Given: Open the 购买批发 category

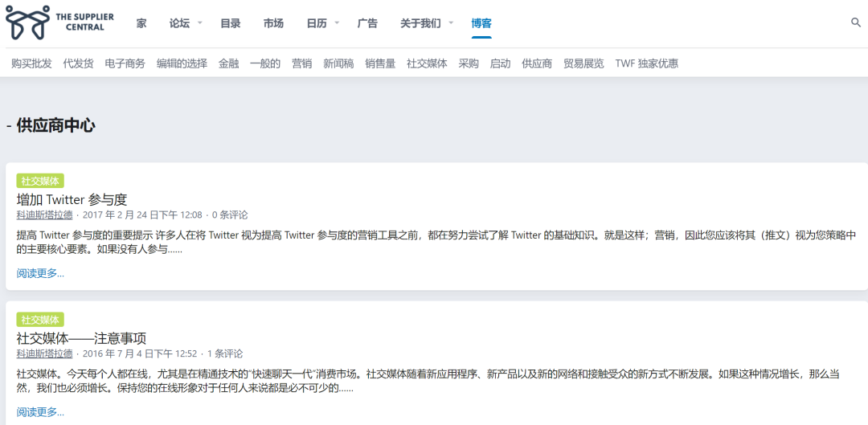Looking at the screenshot, I should (31, 63).
